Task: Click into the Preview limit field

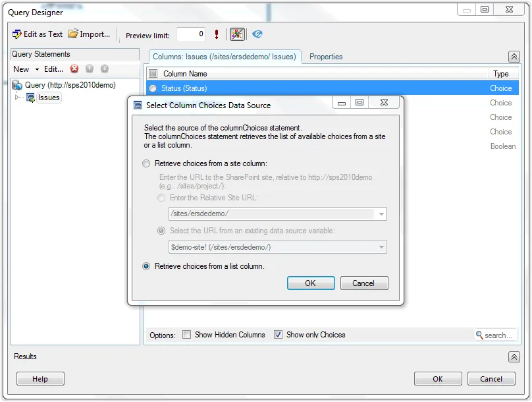Action: pyautogui.click(x=190, y=35)
